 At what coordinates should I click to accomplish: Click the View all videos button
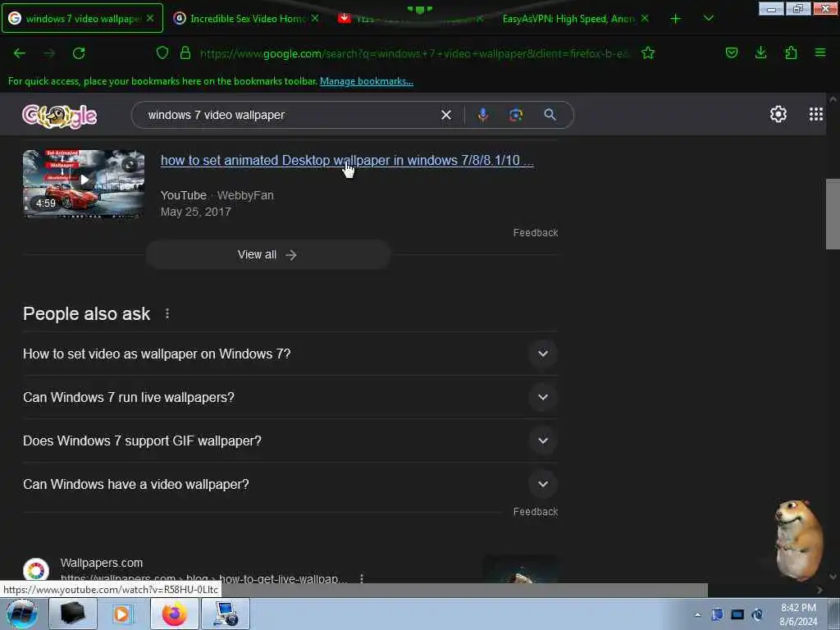point(267,254)
